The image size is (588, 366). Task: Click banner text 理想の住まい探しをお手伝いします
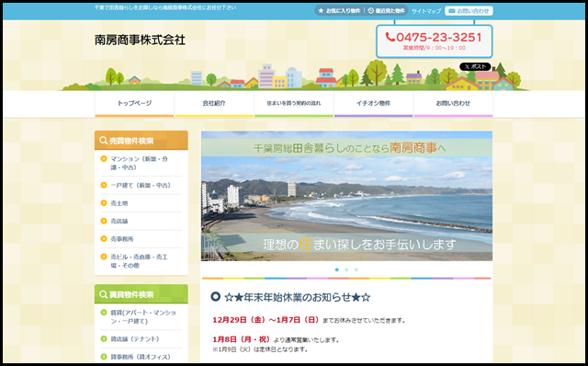click(x=359, y=245)
